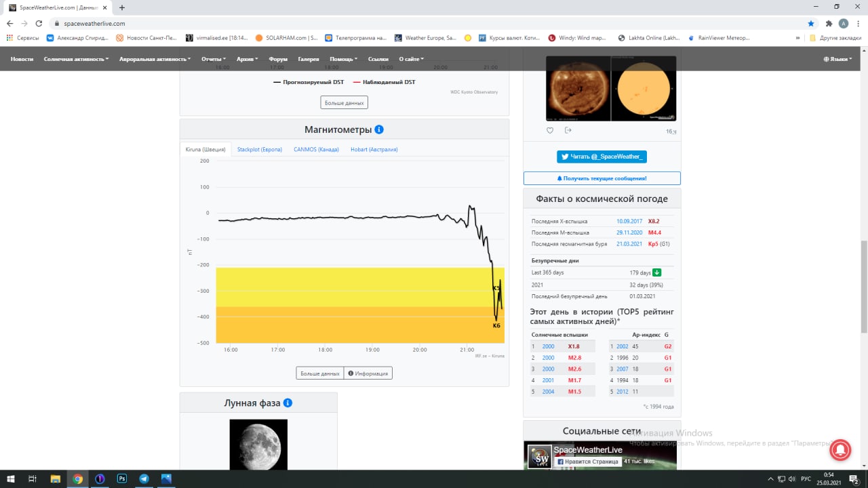868x488 pixels.
Task: Open Task View on taskbar
Action: click(33, 479)
